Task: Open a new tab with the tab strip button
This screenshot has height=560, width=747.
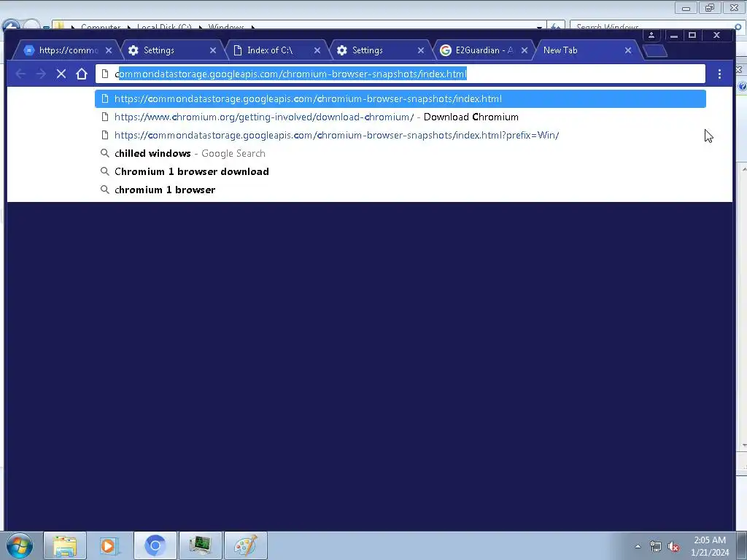Action: coord(655,50)
